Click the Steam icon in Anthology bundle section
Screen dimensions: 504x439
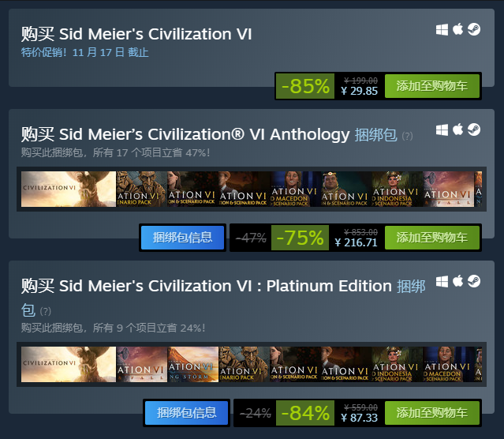tap(474, 129)
